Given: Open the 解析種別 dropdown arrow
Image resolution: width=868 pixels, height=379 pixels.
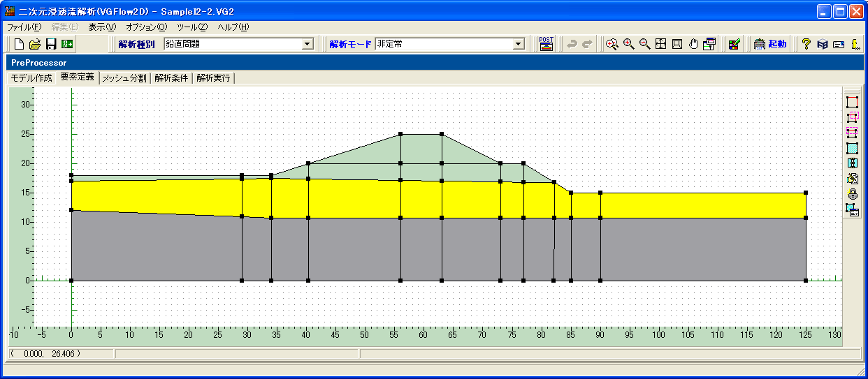Looking at the screenshot, I should pos(307,44).
